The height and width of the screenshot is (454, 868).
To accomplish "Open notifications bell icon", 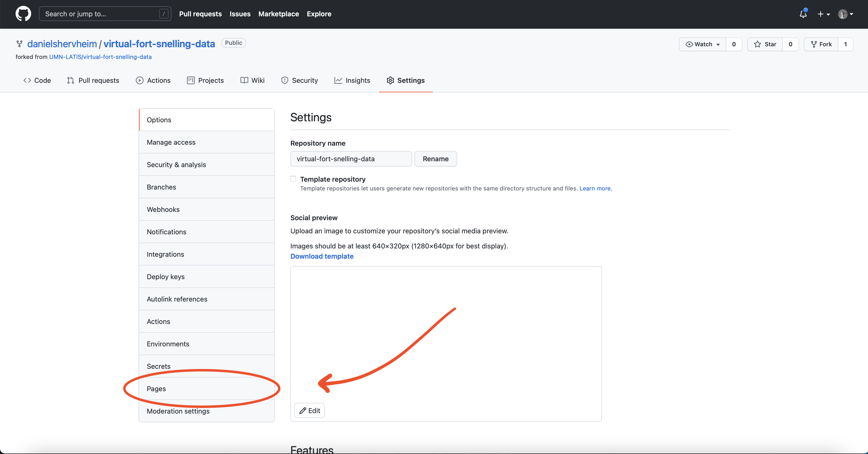I will [x=803, y=14].
